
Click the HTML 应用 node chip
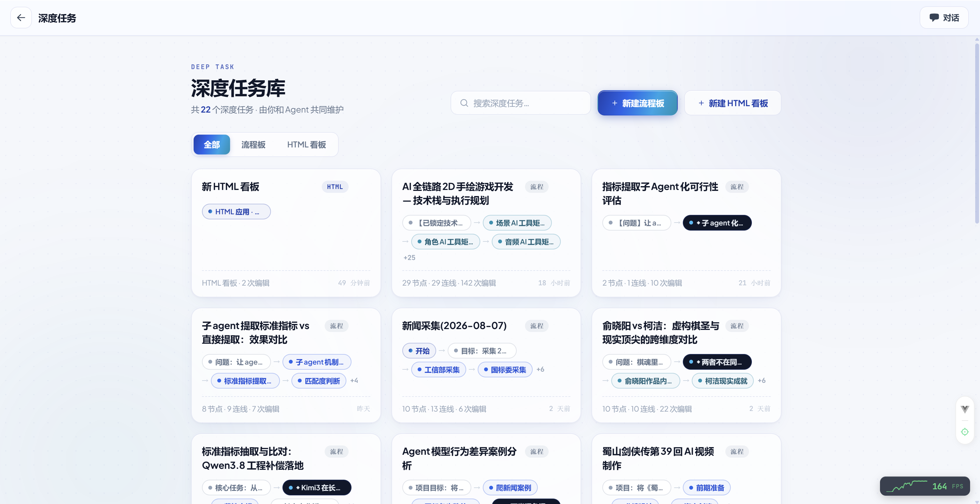[x=236, y=212]
